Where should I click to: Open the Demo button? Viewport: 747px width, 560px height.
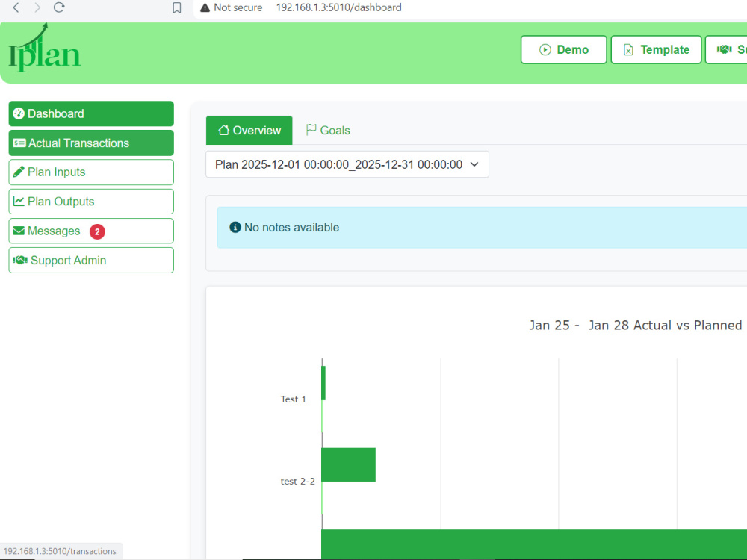[x=563, y=49]
